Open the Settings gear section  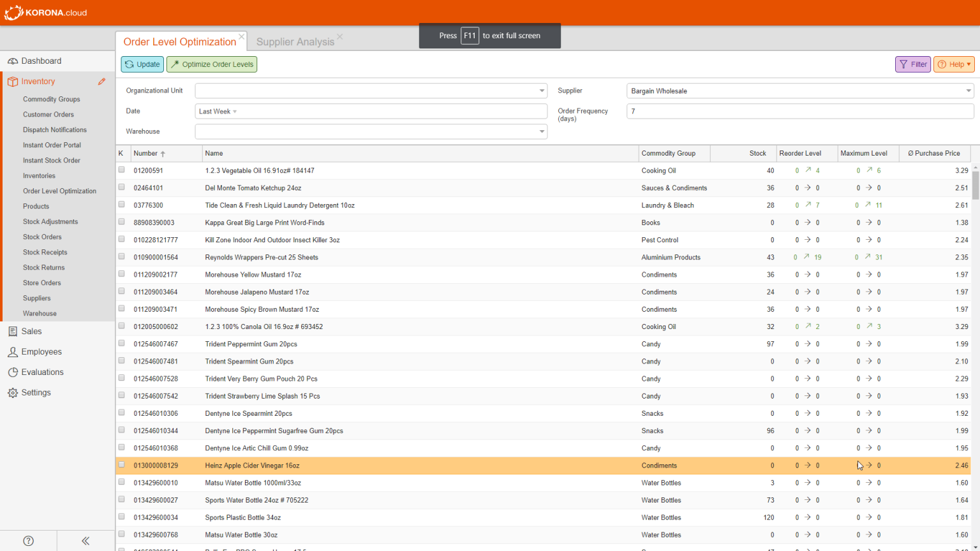(x=13, y=392)
